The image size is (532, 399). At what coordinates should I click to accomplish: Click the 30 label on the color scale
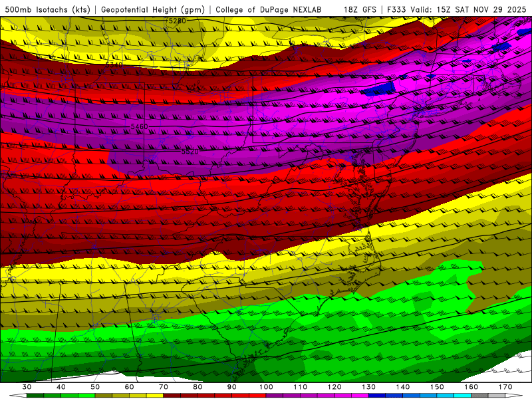[x=27, y=387]
